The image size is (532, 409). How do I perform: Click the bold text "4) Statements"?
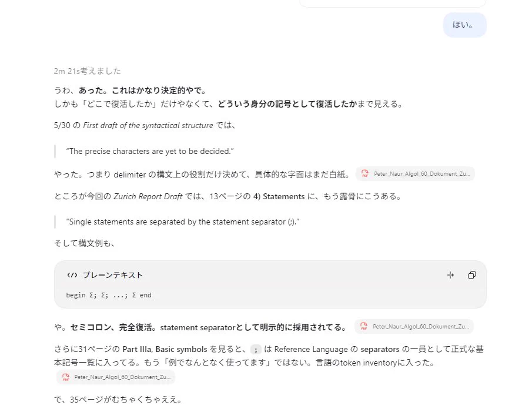[x=279, y=196]
